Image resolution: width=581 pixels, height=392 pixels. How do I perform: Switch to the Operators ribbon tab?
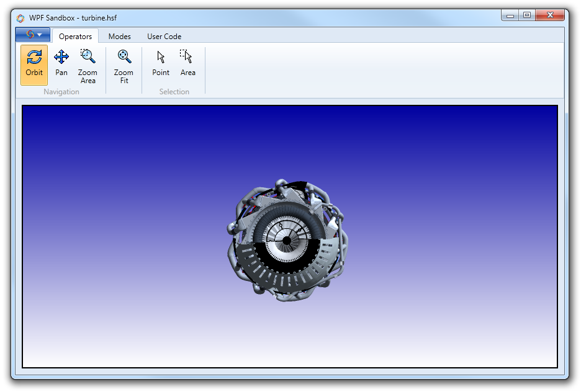click(x=75, y=37)
